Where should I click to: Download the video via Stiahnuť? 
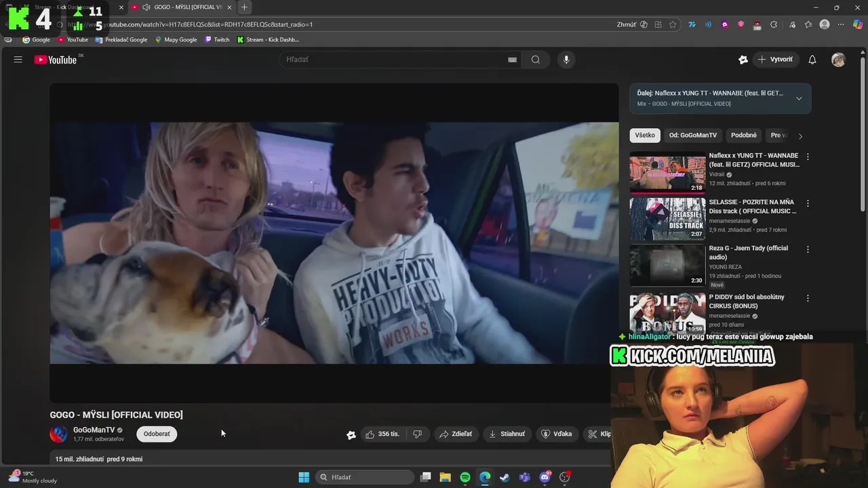[x=507, y=434]
